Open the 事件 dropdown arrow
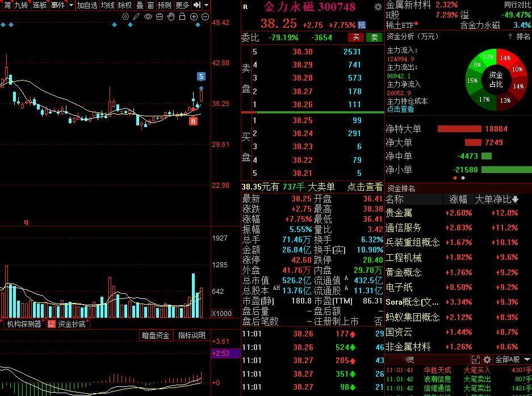 pos(71,5)
